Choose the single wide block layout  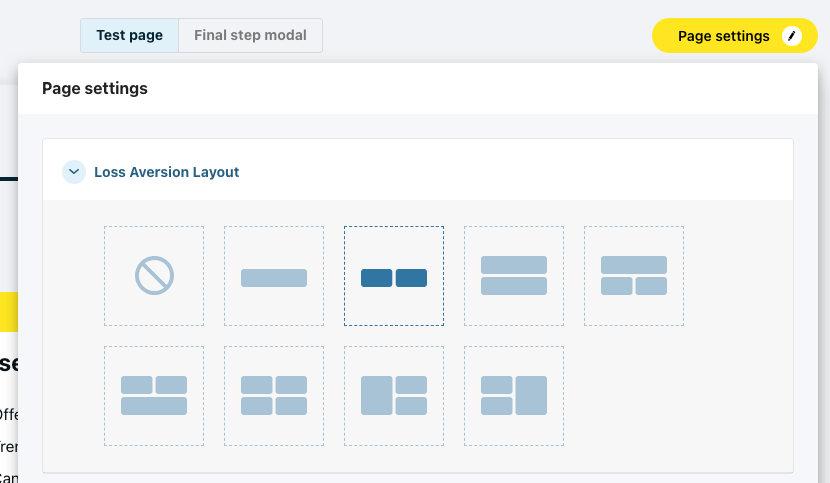[x=274, y=277]
